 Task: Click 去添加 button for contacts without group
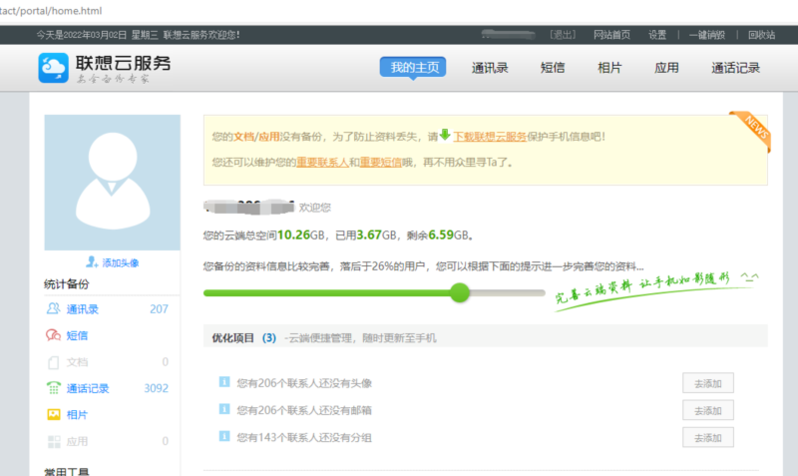(707, 437)
